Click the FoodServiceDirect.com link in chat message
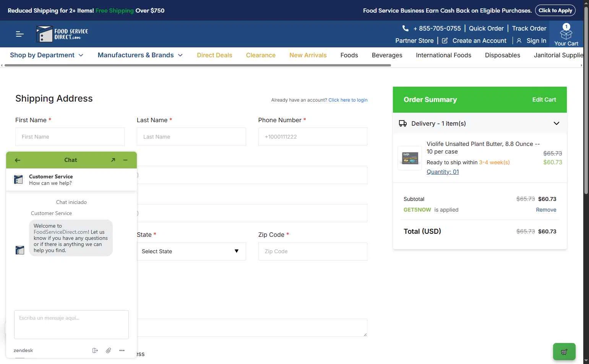The width and height of the screenshot is (589, 364). point(61,232)
